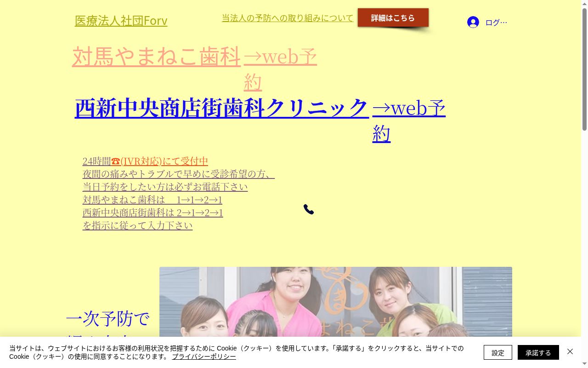Click the 詳細はこちら button
The width and height of the screenshot is (588, 368).
pos(393,17)
